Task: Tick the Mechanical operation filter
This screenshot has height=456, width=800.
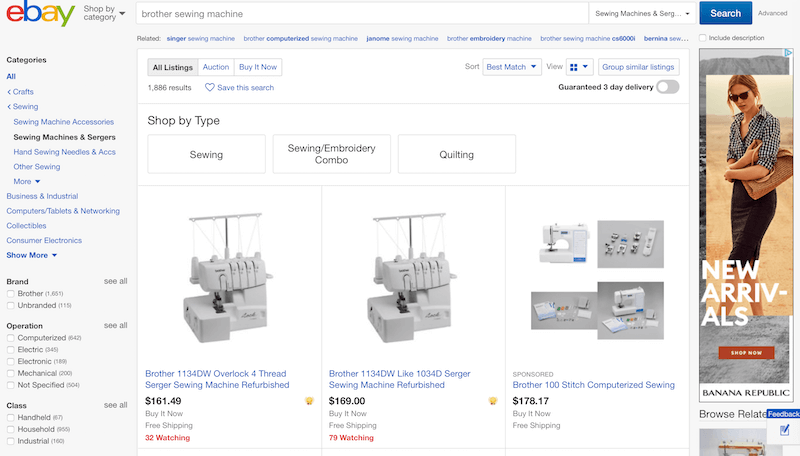Action: tap(11, 373)
